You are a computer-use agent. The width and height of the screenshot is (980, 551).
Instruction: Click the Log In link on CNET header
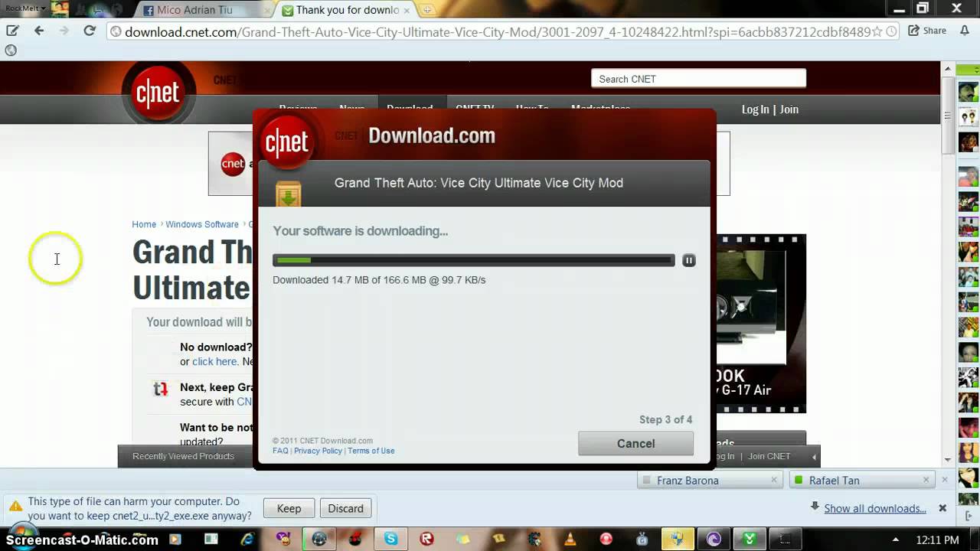[755, 109]
